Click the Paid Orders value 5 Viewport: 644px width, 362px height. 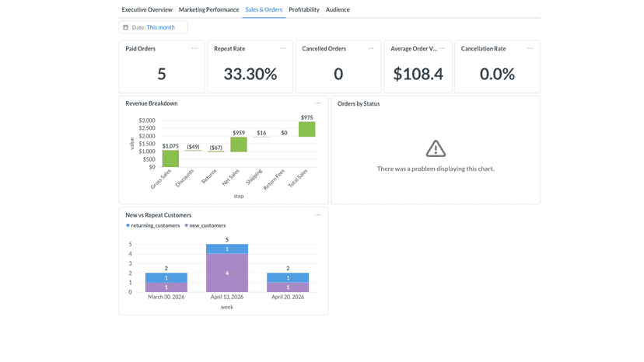(x=162, y=75)
